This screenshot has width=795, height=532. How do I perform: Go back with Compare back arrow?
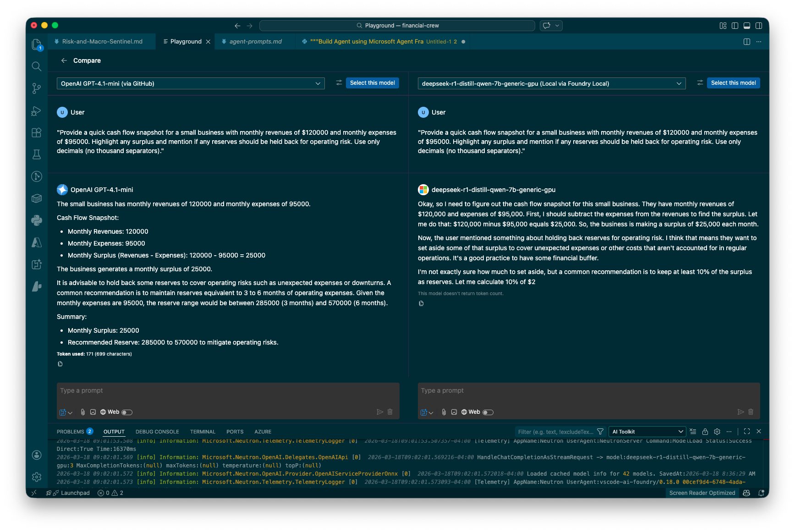[64, 60]
